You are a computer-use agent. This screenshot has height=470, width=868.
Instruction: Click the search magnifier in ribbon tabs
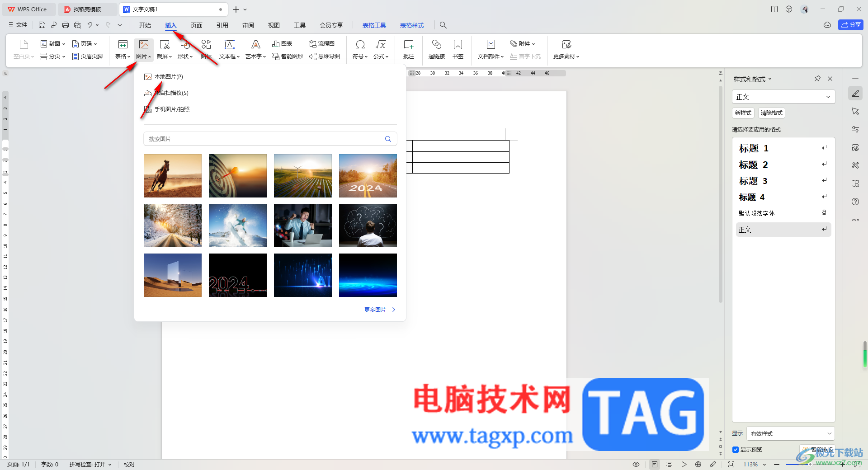click(x=443, y=25)
